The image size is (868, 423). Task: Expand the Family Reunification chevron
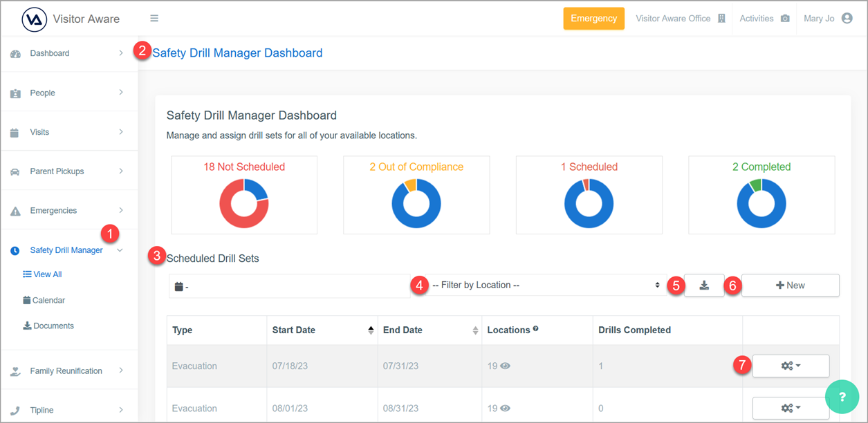point(121,371)
